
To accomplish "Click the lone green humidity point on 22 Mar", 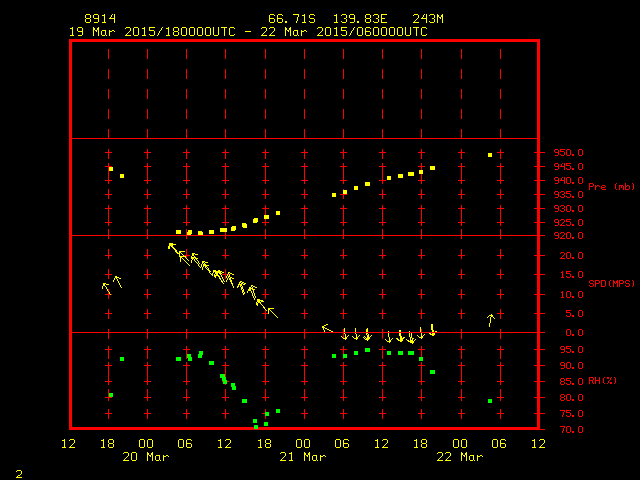I will 490,401.
